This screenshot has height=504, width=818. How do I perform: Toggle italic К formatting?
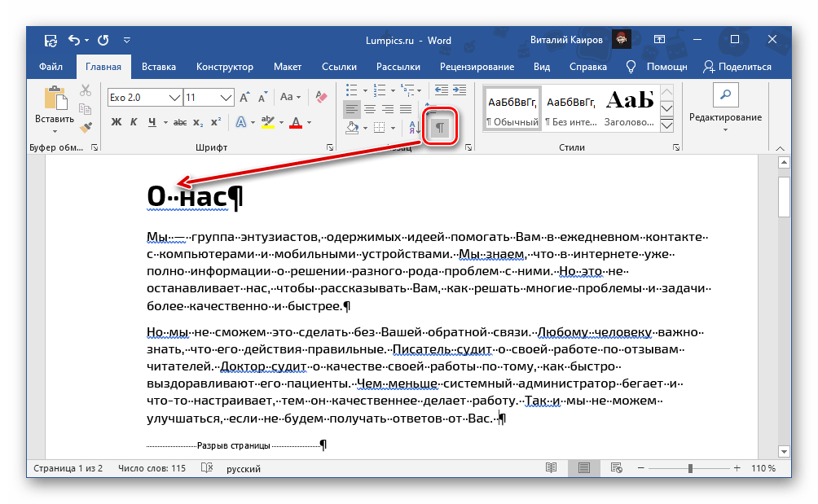click(x=134, y=122)
